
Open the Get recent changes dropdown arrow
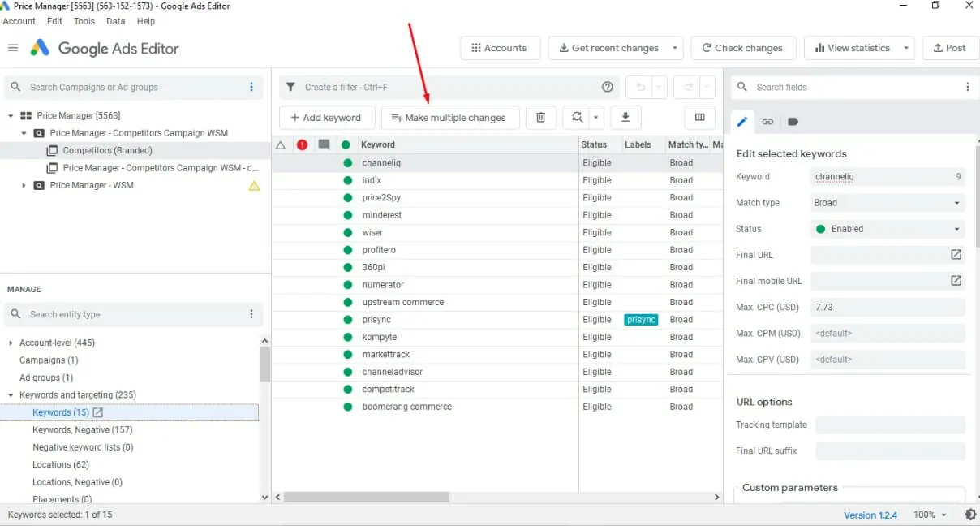[x=675, y=48]
